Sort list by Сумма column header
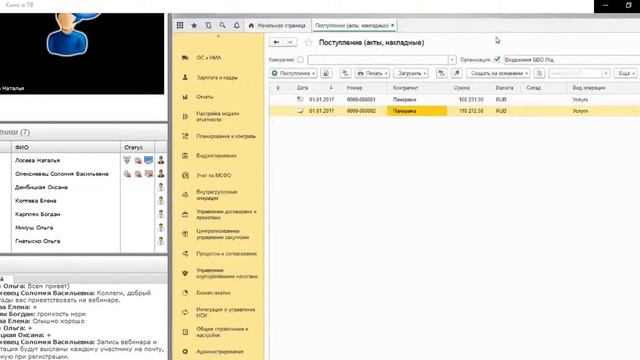This screenshot has height=360, width=640. coord(461,88)
